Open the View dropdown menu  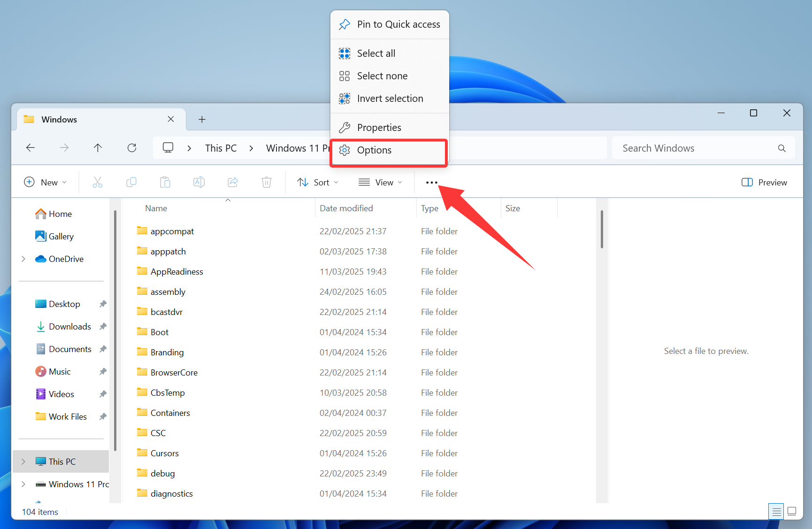click(x=381, y=182)
